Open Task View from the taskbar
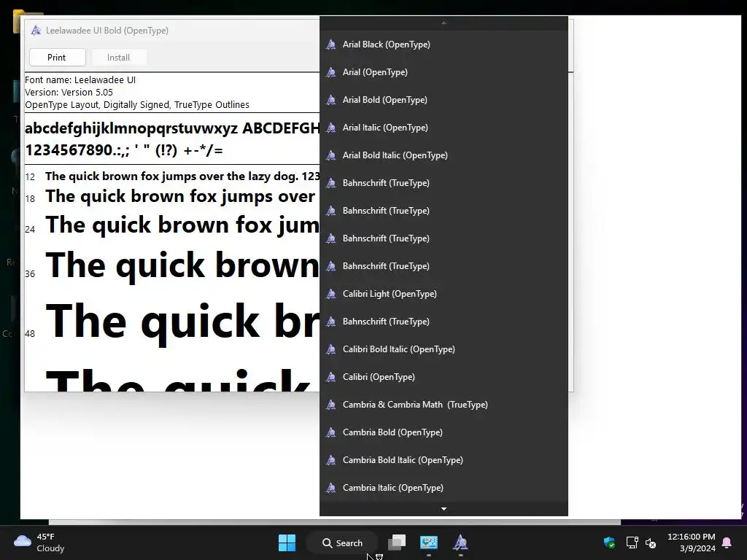747x560 pixels. (397, 542)
